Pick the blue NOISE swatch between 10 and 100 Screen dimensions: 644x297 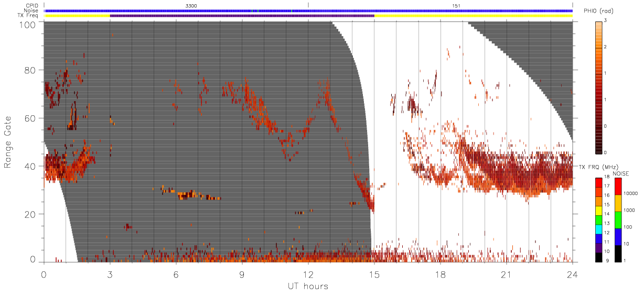click(x=618, y=237)
